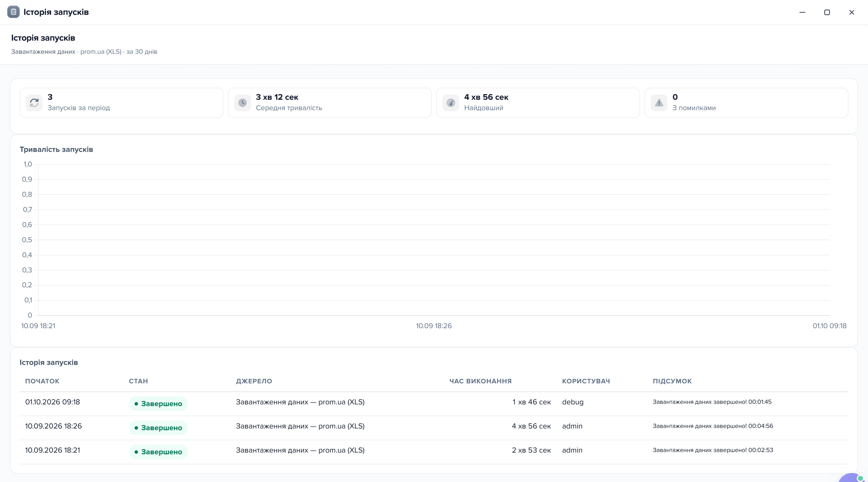Click the duration 2 хв 53 сек
This screenshot has height=482, width=868.
click(x=531, y=450)
